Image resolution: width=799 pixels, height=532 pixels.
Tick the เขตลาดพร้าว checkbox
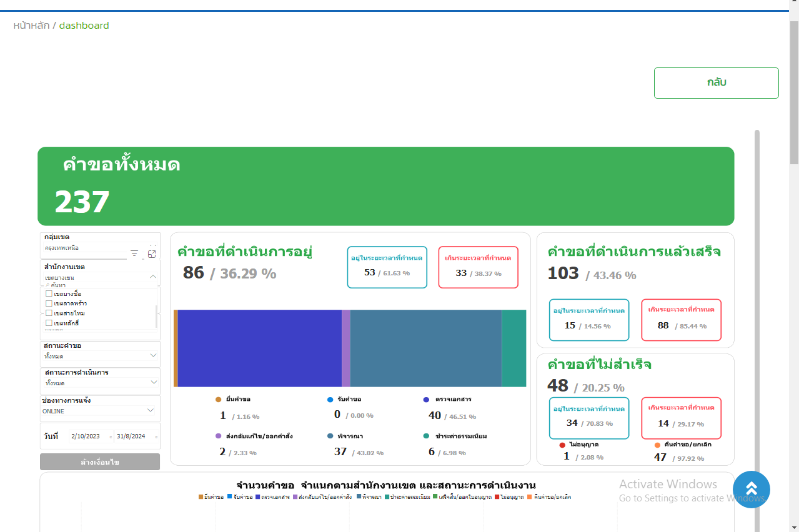click(x=49, y=303)
